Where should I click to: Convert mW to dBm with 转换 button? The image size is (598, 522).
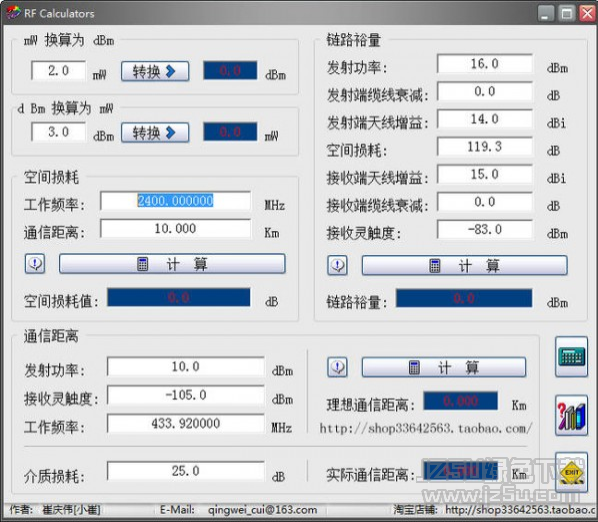[x=155, y=71]
